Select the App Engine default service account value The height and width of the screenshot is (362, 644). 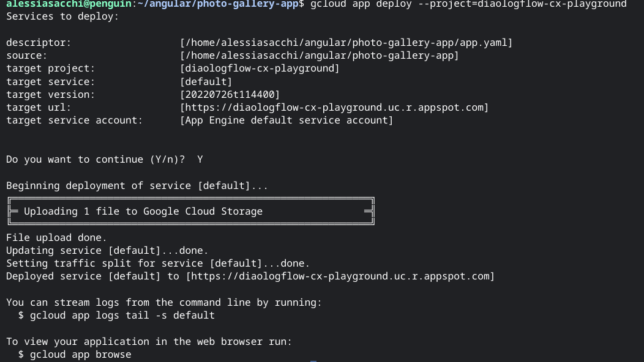[286, 120]
